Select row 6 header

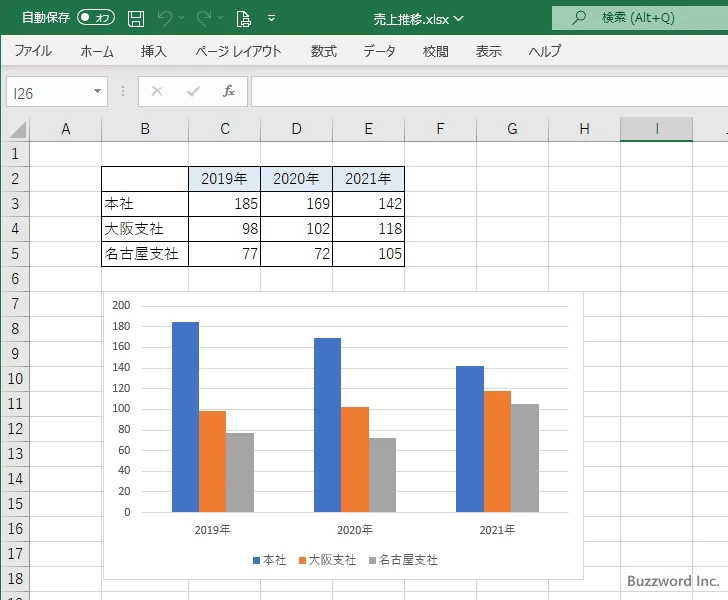pyautogui.click(x=15, y=279)
